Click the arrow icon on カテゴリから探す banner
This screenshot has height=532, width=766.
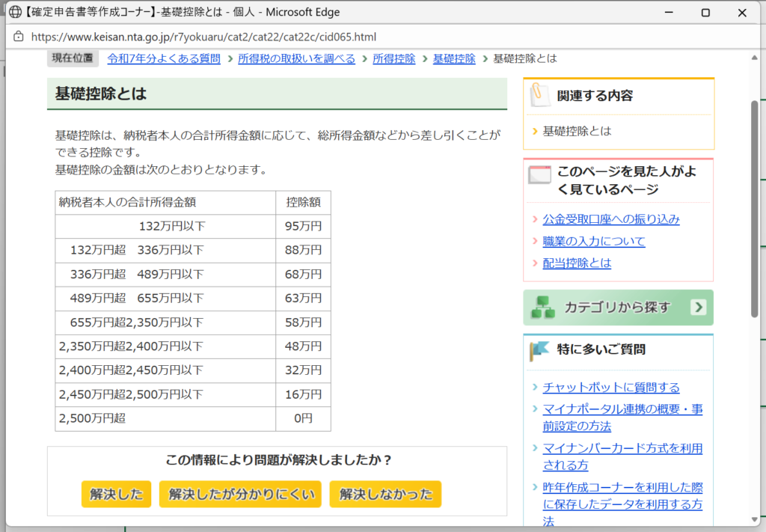[698, 308]
